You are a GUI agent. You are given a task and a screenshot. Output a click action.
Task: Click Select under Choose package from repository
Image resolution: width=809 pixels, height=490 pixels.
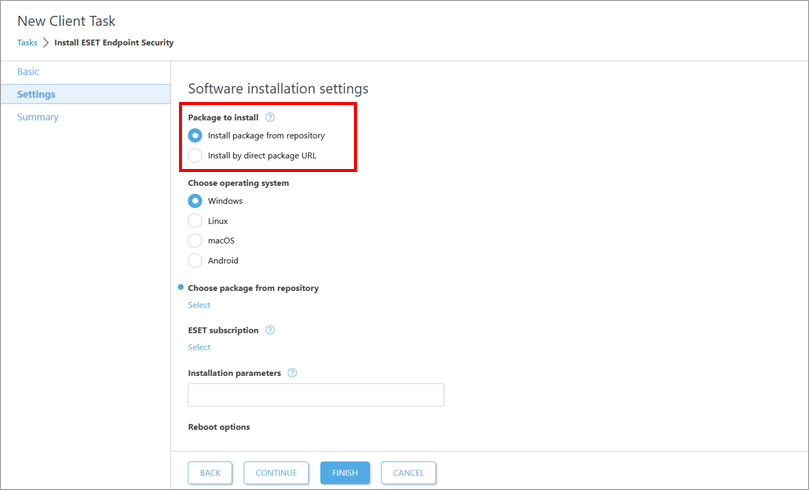pos(199,305)
